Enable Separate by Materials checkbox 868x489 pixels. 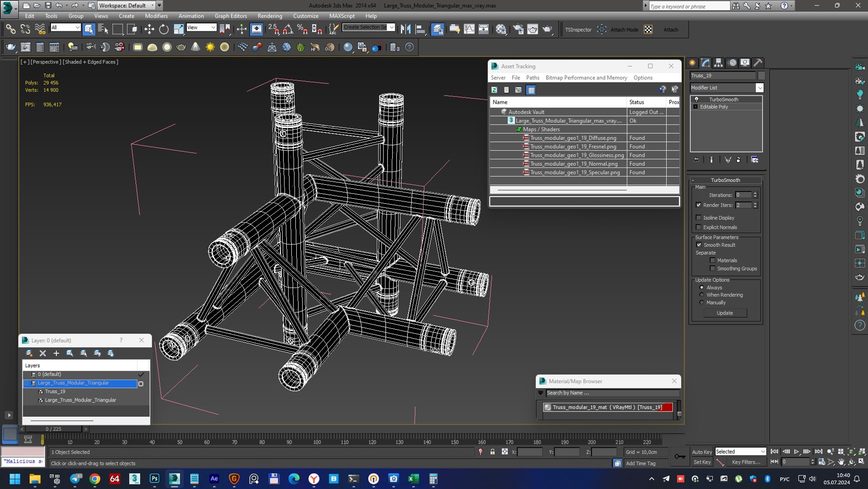(x=712, y=260)
